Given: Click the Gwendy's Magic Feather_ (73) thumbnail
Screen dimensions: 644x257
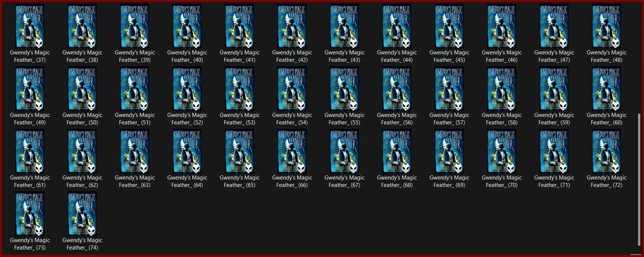Looking at the screenshot, I should pos(30,214).
